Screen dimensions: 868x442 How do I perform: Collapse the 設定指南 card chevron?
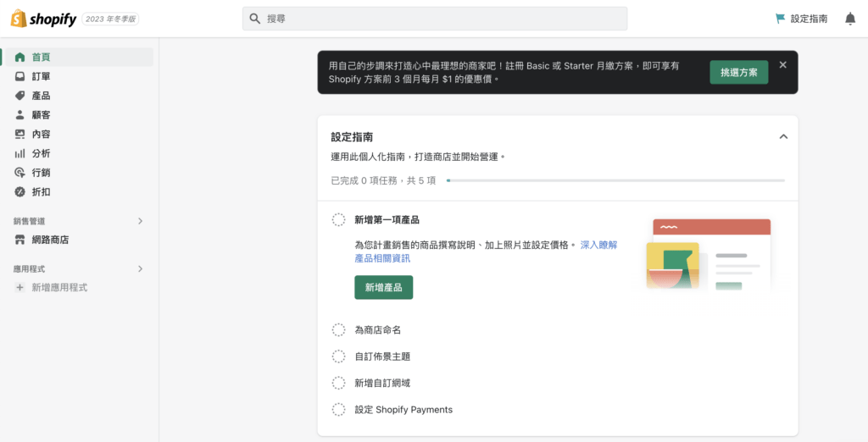point(783,136)
